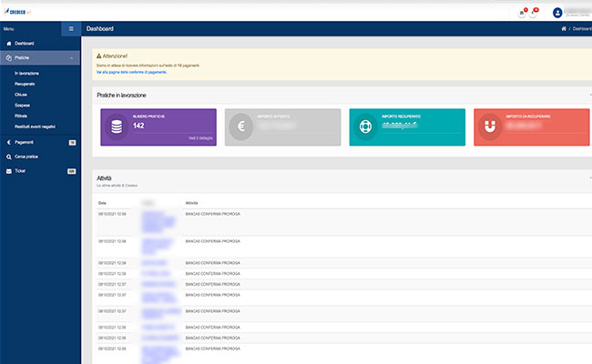Click the red Importo da Recuperare card

pos(531,127)
